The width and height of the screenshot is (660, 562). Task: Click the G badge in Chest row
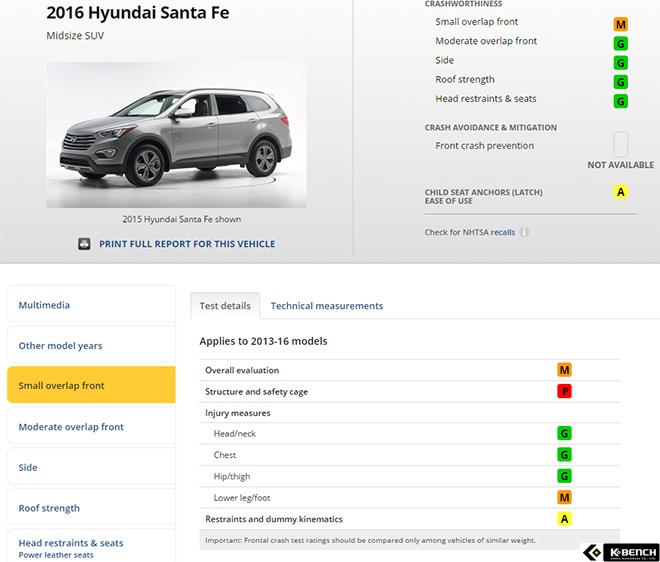coord(564,455)
